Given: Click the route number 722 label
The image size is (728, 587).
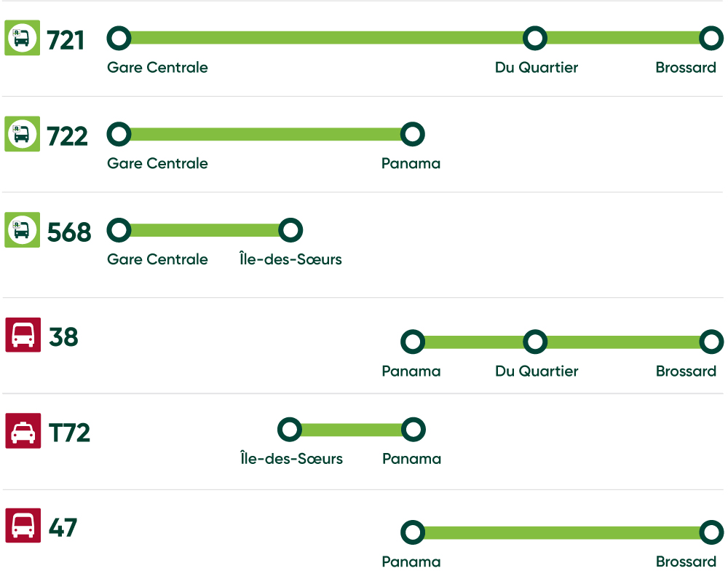Looking at the screenshot, I should [67, 136].
